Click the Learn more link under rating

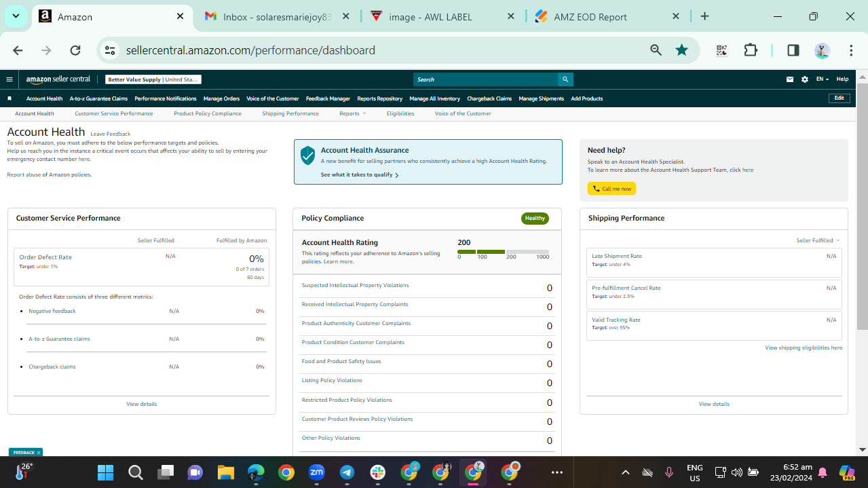pos(338,261)
